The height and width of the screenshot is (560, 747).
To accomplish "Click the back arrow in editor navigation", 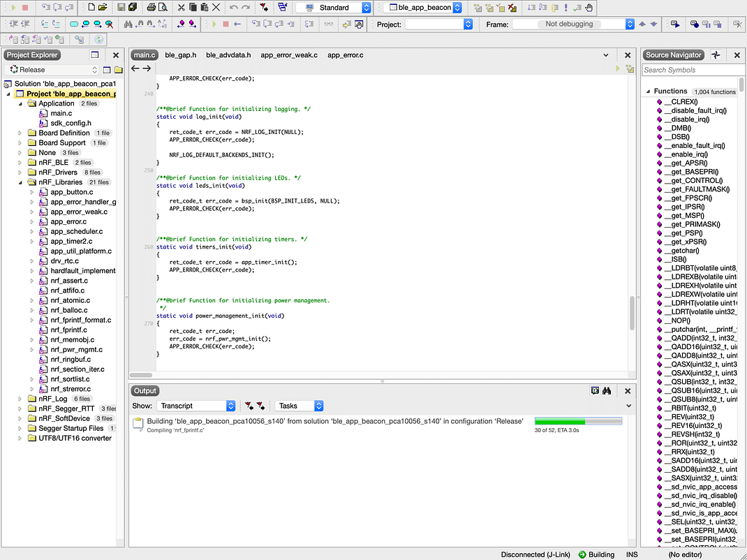I will [135, 68].
